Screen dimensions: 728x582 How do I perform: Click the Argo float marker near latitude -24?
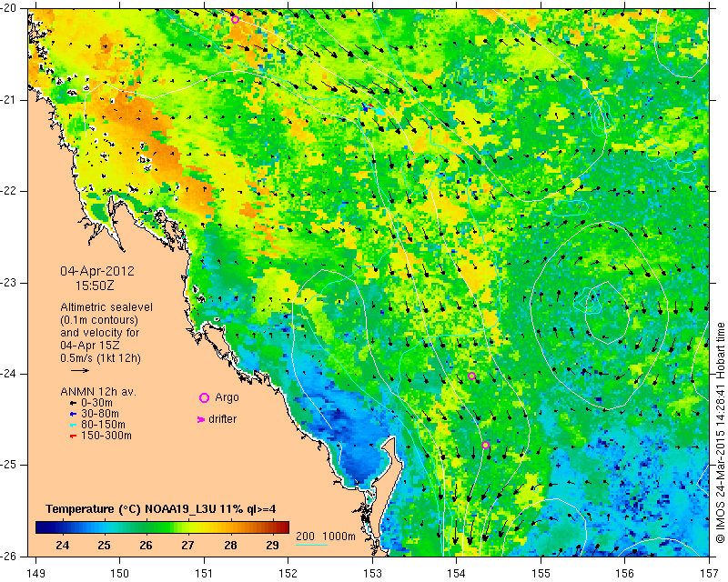click(x=471, y=376)
